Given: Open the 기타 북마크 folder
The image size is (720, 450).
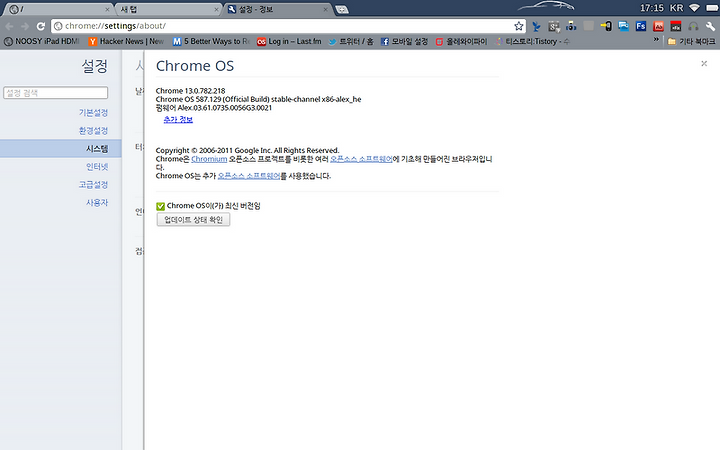Looking at the screenshot, I should point(692,41).
